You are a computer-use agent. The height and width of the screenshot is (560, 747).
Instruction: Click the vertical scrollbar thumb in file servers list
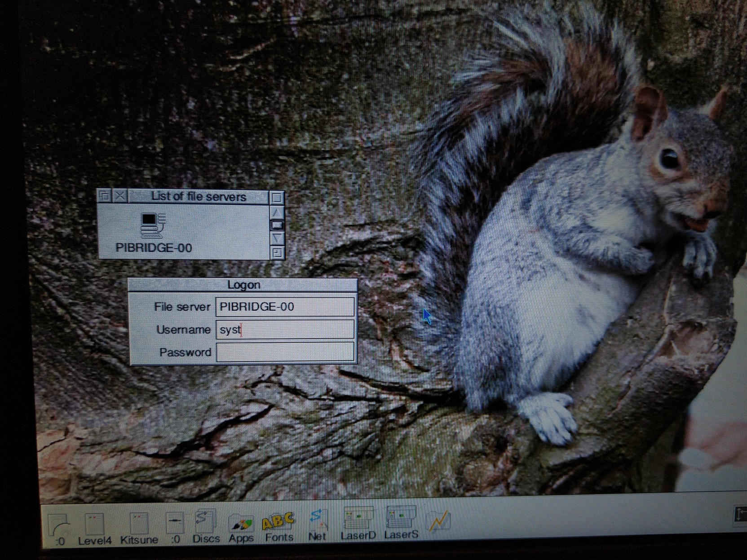(x=277, y=225)
